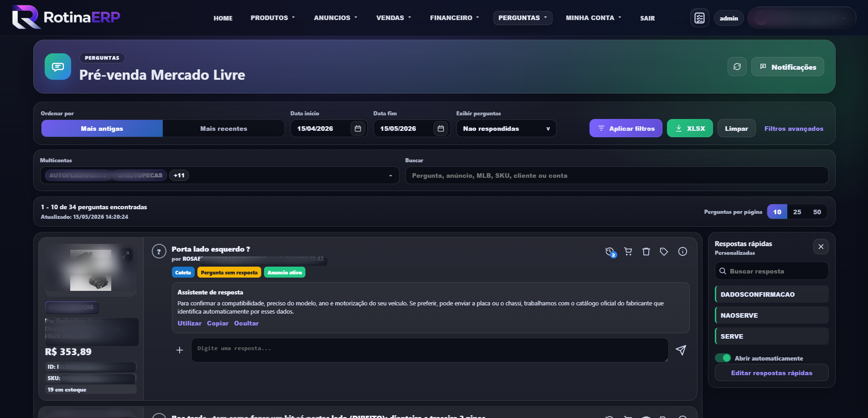The image size is (868, 418).
Task: Expand the product image with the enlarge icon
Action: 126,255
